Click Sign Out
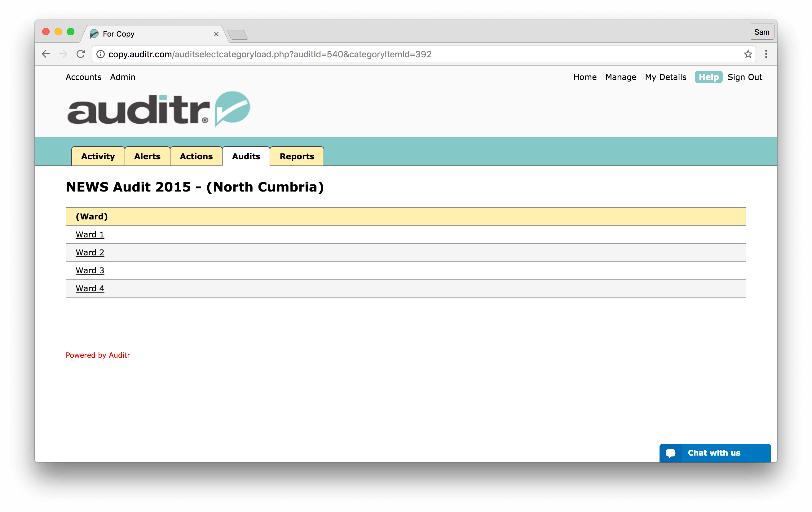The height and width of the screenshot is (512, 812). 745,77
